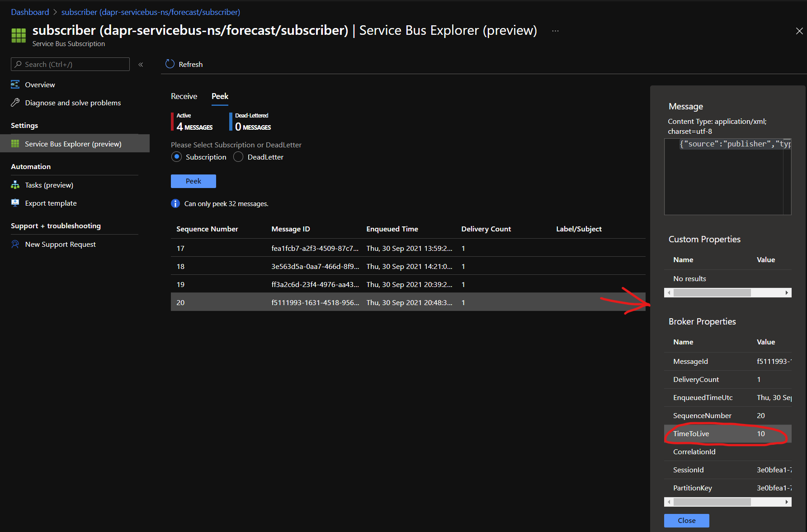This screenshot has height=532, width=807.
Task: Click the Dashboard breadcrumb link
Action: point(30,12)
